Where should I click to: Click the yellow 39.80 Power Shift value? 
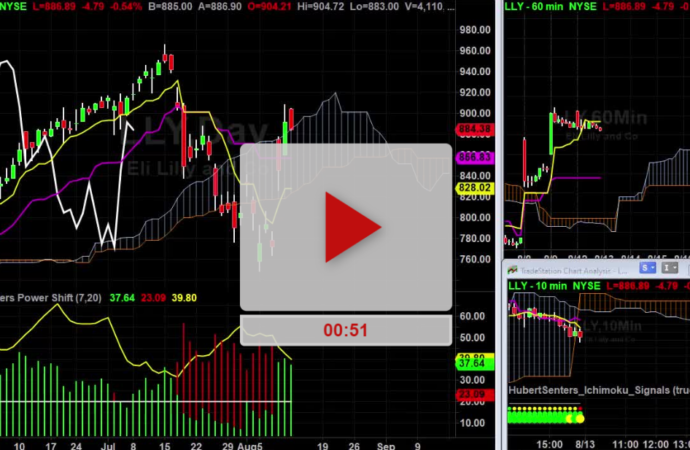(x=184, y=298)
